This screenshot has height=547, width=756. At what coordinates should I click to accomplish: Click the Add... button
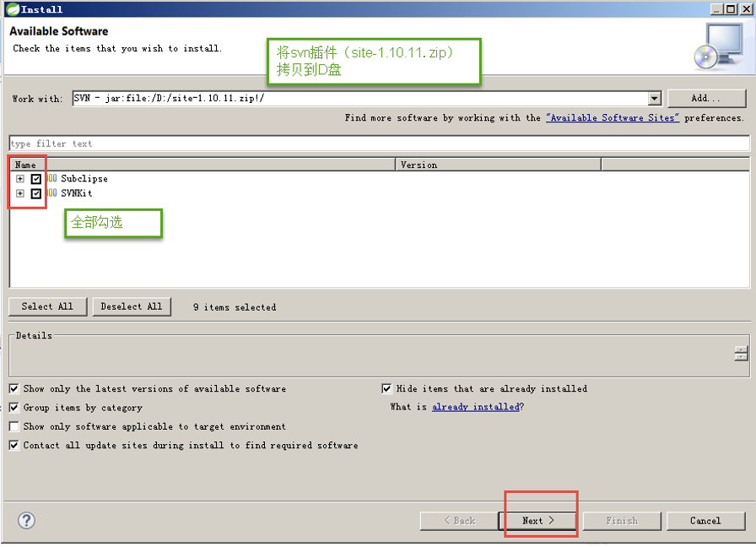pos(706,99)
